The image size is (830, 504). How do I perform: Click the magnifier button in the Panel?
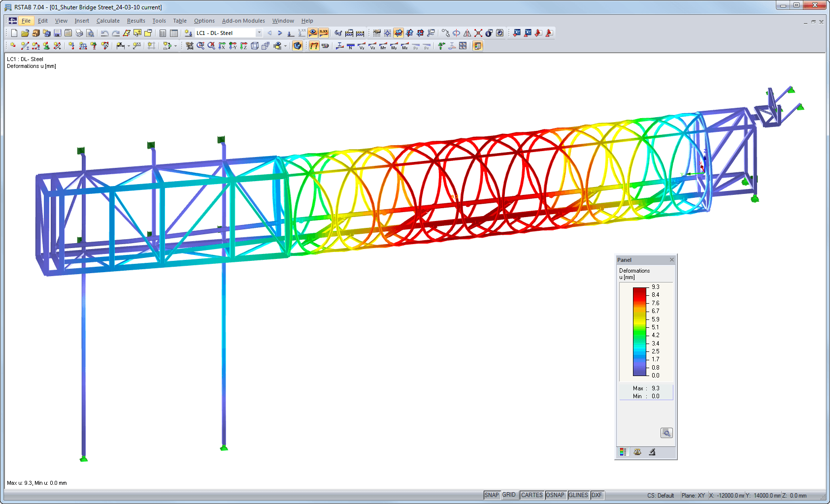[666, 433]
